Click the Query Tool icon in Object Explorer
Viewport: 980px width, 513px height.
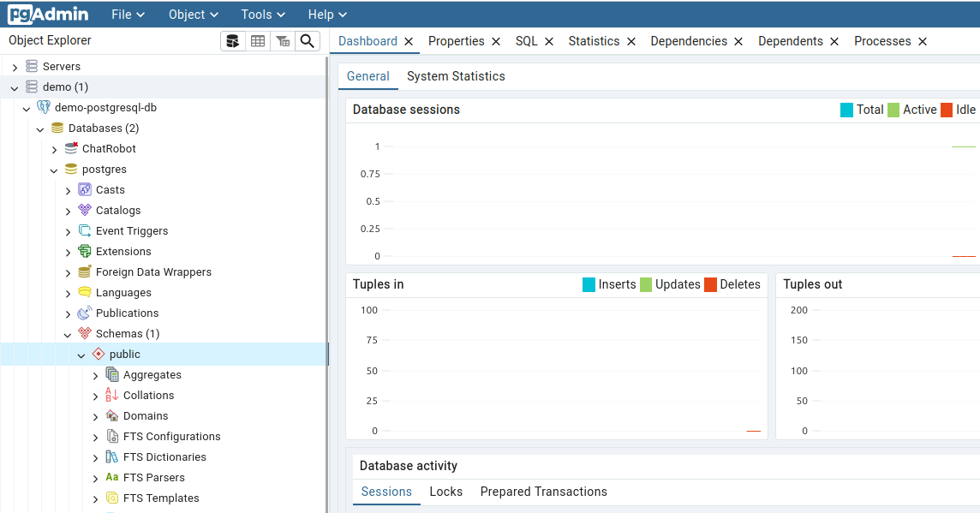[232, 41]
